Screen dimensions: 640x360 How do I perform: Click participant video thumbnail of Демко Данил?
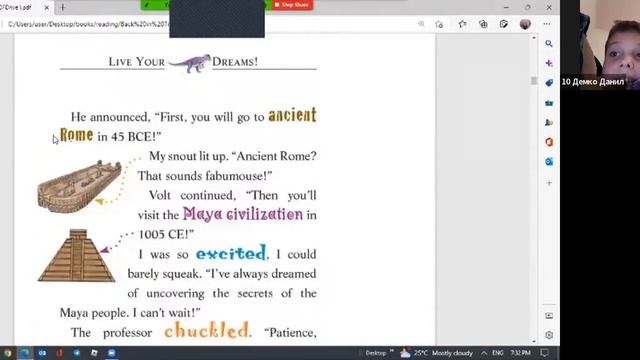(600, 44)
